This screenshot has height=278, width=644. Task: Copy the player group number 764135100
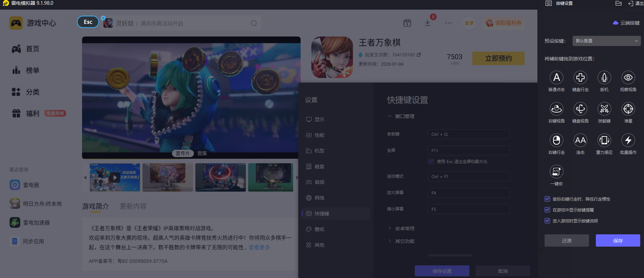419,55
